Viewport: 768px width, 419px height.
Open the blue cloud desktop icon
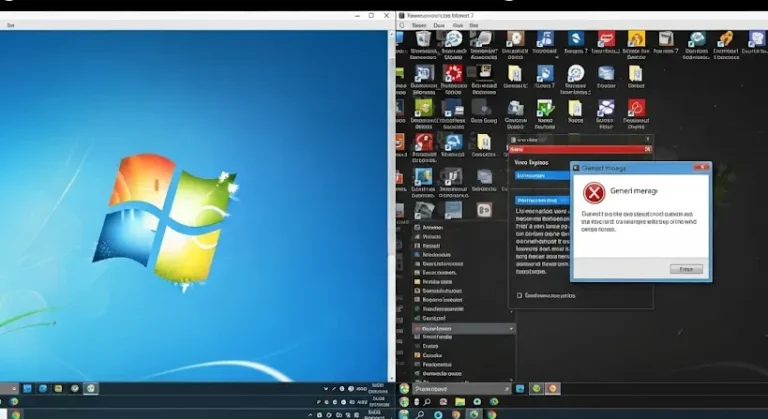(x=453, y=142)
